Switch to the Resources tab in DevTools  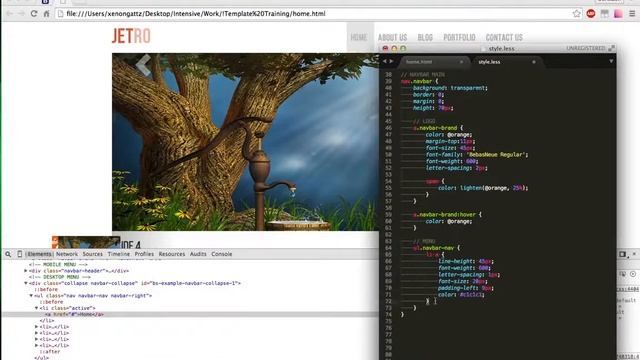coord(172,254)
